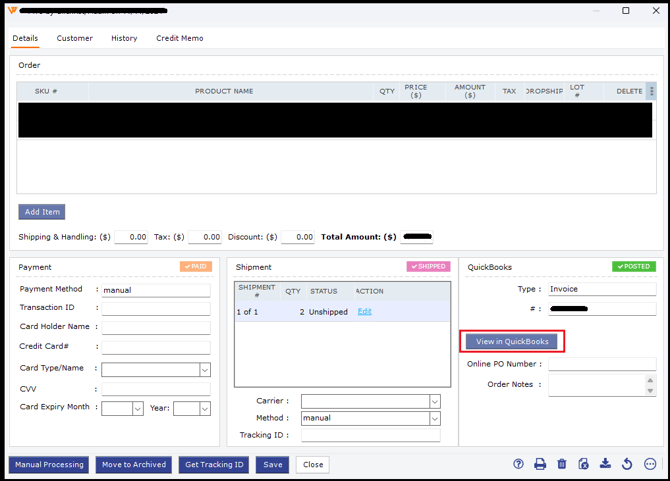The image size is (670, 481).
Task: Click the Tracking ID input field
Action: [370, 435]
